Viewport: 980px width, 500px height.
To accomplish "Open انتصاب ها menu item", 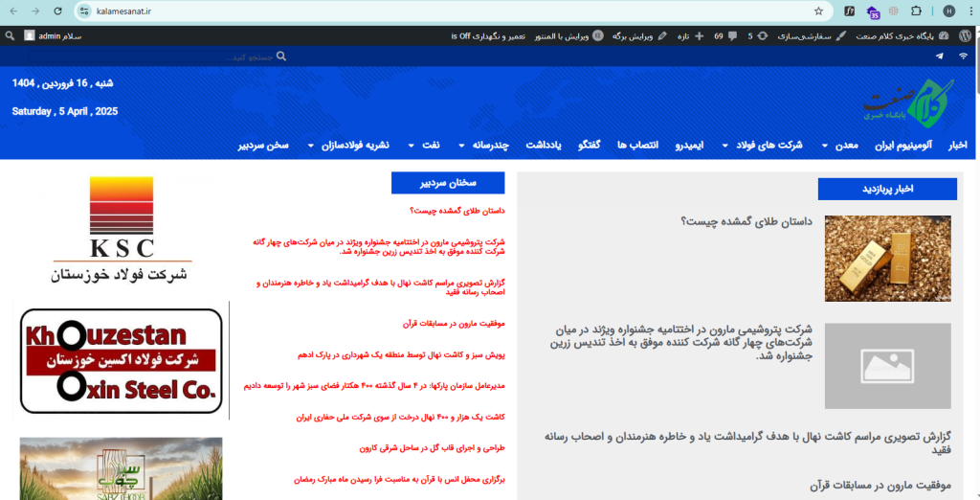I will click(x=638, y=146).
